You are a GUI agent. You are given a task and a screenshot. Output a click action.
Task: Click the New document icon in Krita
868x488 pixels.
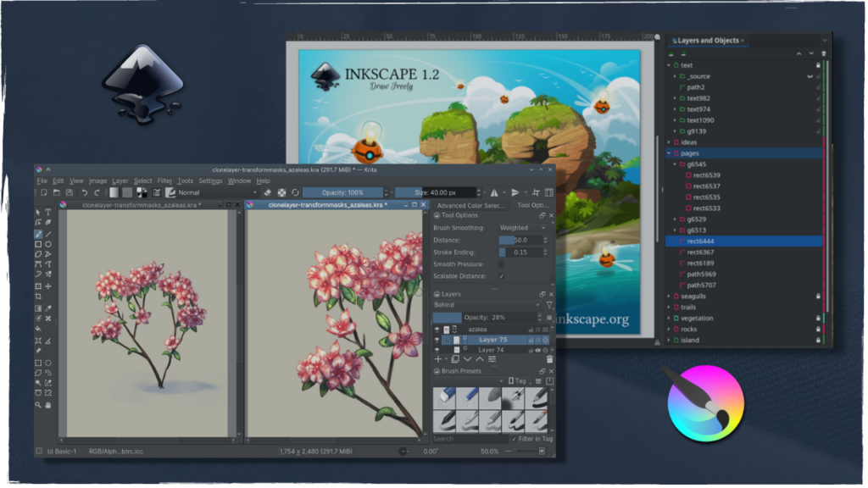click(44, 192)
